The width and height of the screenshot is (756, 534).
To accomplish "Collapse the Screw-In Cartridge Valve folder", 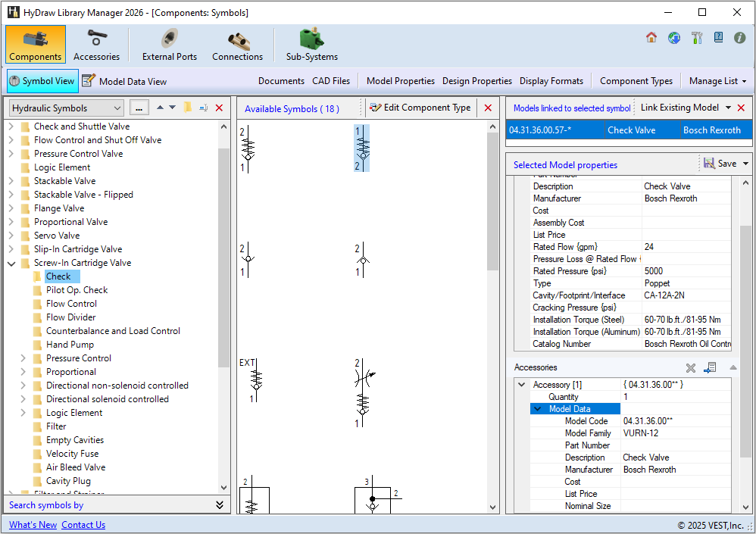I will pos(11,263).
